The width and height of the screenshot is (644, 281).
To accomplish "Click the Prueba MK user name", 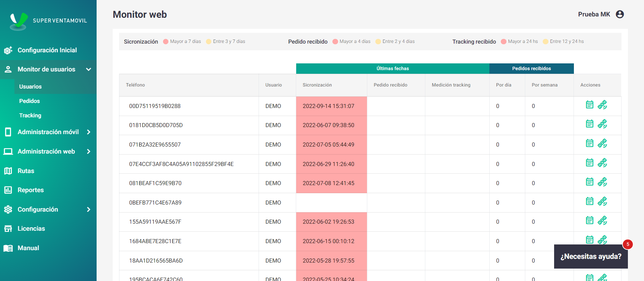I will pyautogui.click(x=594, y=14).
